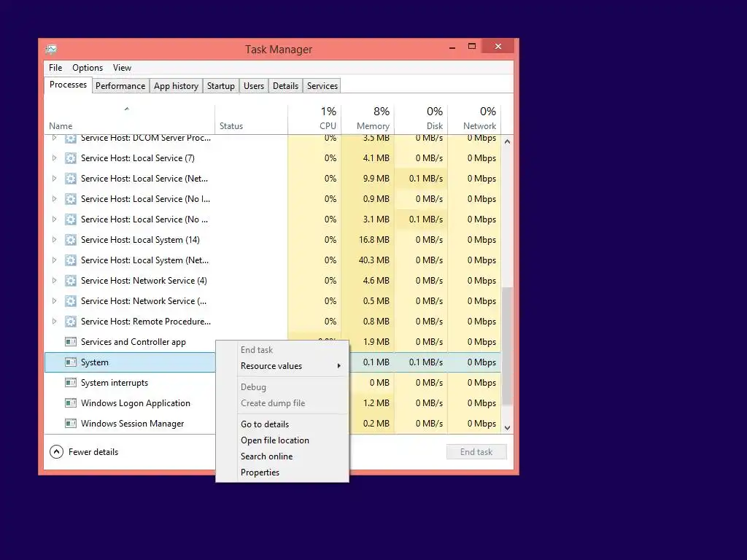The image size is (747, 560).
Task: Click the gear icon for Service Host: Network Service (...
Action: [71, 301]
